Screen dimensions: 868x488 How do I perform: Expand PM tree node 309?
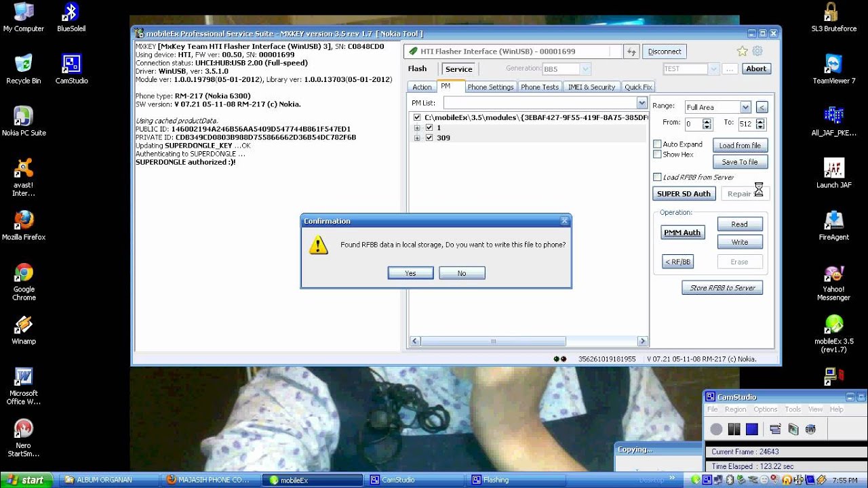pyautogui.click(x=417, y=138)
